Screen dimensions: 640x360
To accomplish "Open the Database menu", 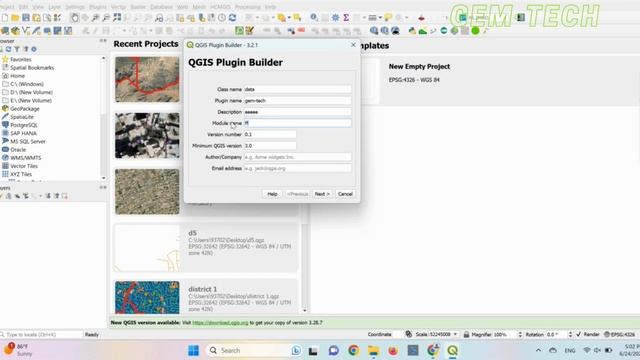I will (x=161, y=7).
